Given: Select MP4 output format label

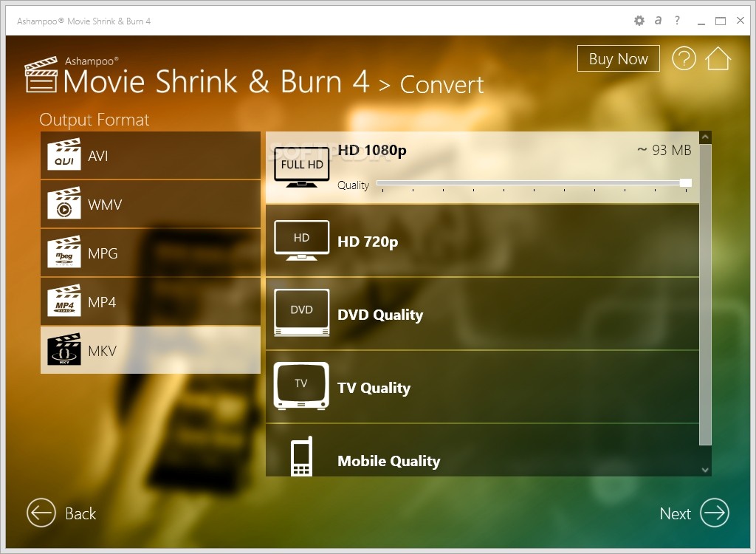Looking at the screenshot, I should (102, 302).
